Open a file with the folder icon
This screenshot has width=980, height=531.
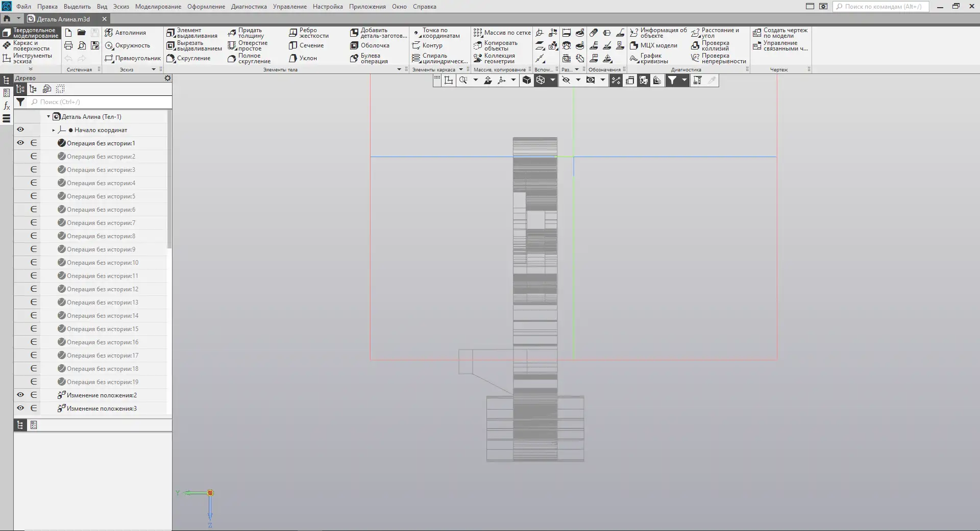[x=82, y=33]
